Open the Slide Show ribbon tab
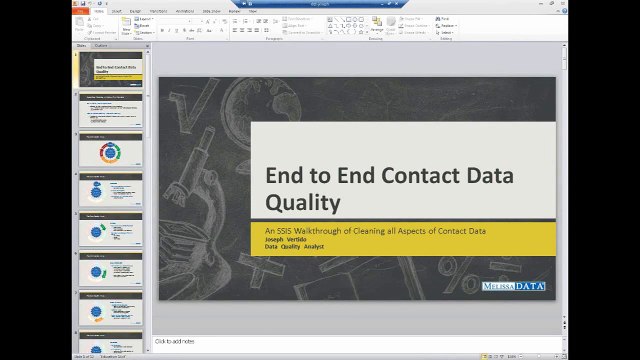Screen dimensions: 640x360 (211, 11)
